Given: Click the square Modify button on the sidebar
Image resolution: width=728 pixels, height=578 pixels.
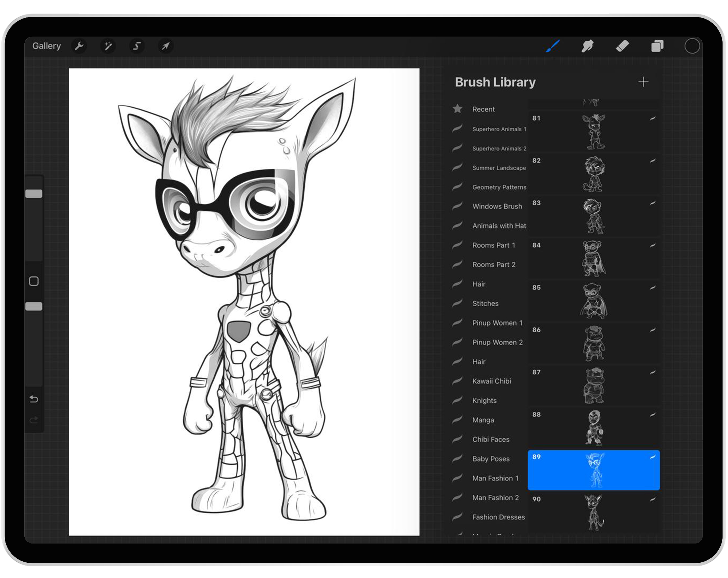Looking at the screenshot, I should click(34, 281).
